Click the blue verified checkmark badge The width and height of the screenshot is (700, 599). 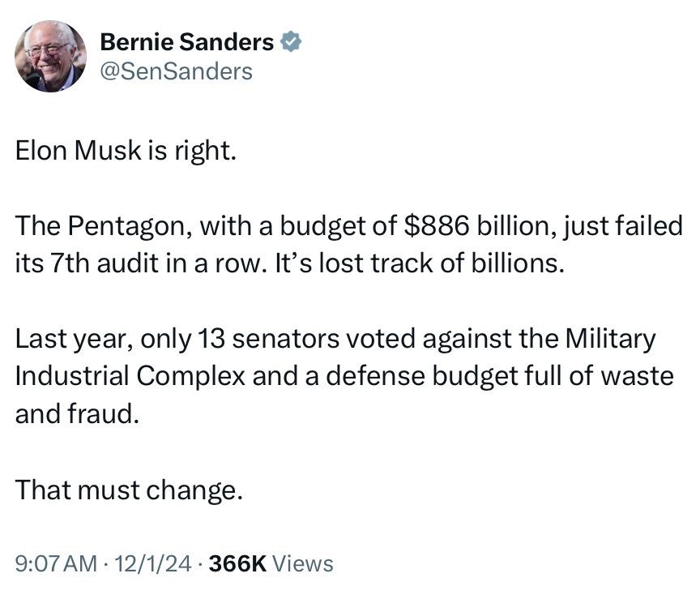pos(291,42)
